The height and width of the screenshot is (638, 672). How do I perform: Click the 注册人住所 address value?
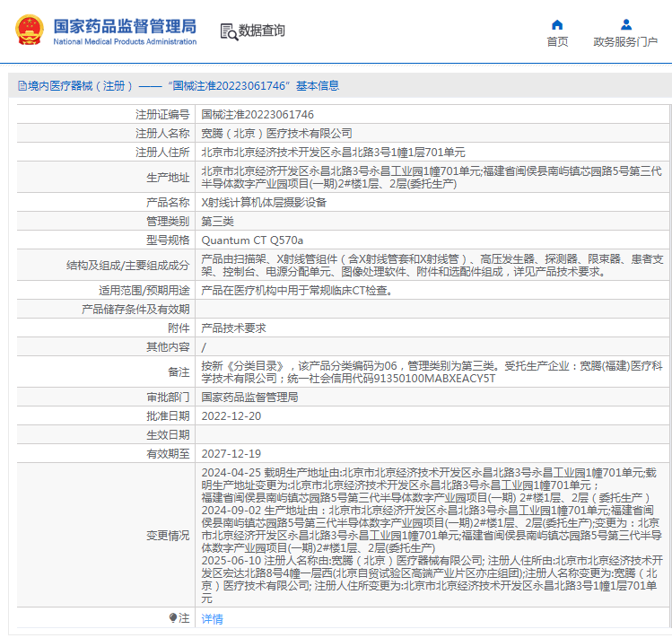333,153
